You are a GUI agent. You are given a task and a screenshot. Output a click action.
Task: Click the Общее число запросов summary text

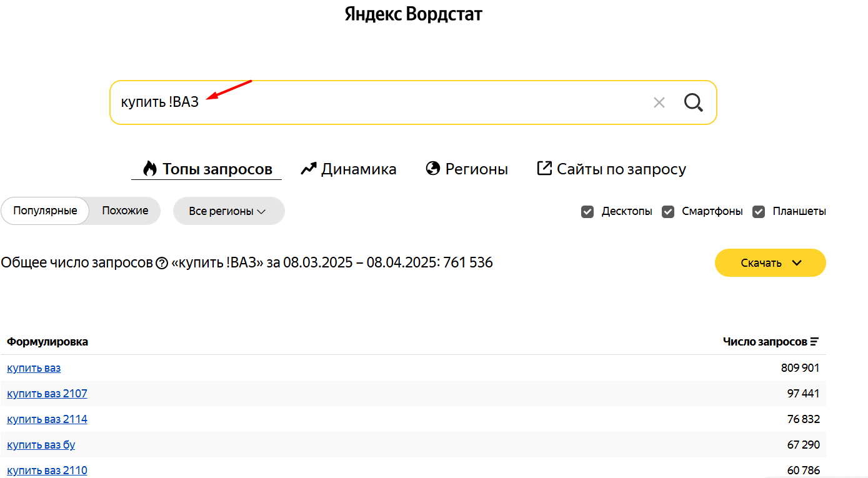click(247, 263)
